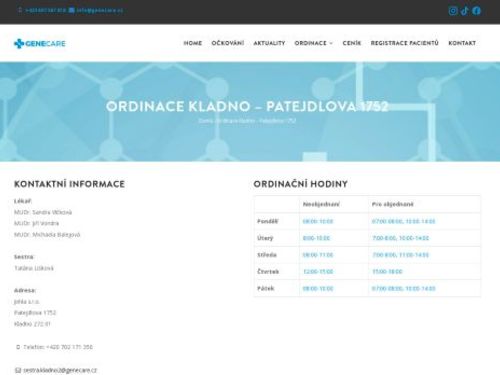
Task: Click the envelope icon in the top bar
Action: click(71, 10)
